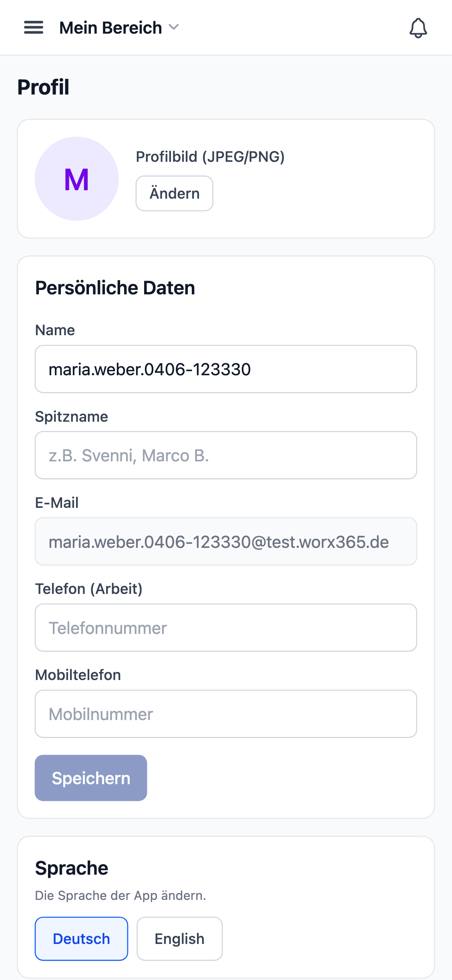Click the Profil page heading

[43, 87]
